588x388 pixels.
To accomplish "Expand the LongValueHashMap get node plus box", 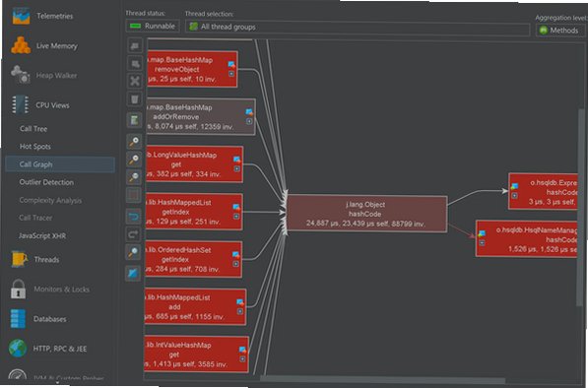I will (236, 169).
